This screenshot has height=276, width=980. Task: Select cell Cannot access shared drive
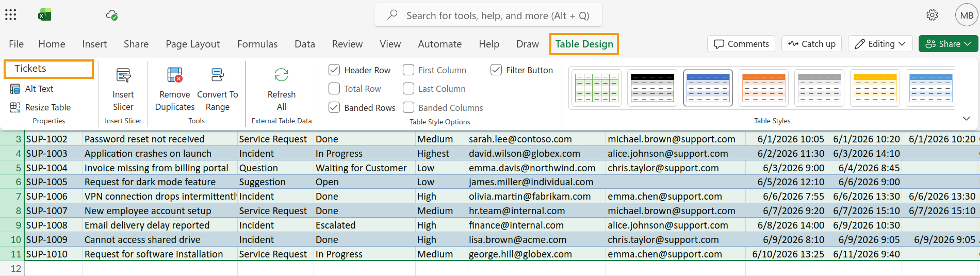click(x=160, y=239)
